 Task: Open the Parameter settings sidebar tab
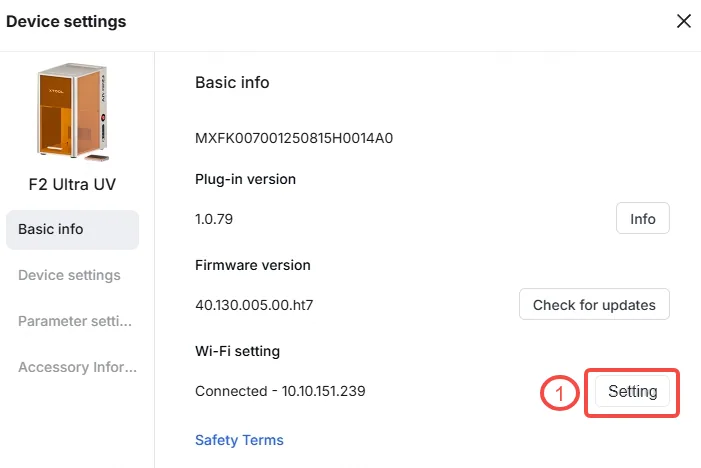coord(75,321)
